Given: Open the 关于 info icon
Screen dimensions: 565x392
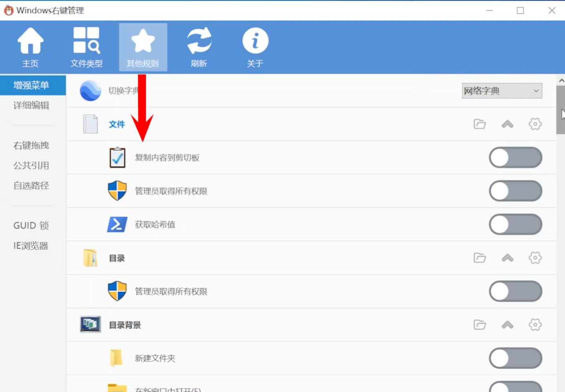Looking at the screenshot, I should pyautogui.click(x=255, y=47).
